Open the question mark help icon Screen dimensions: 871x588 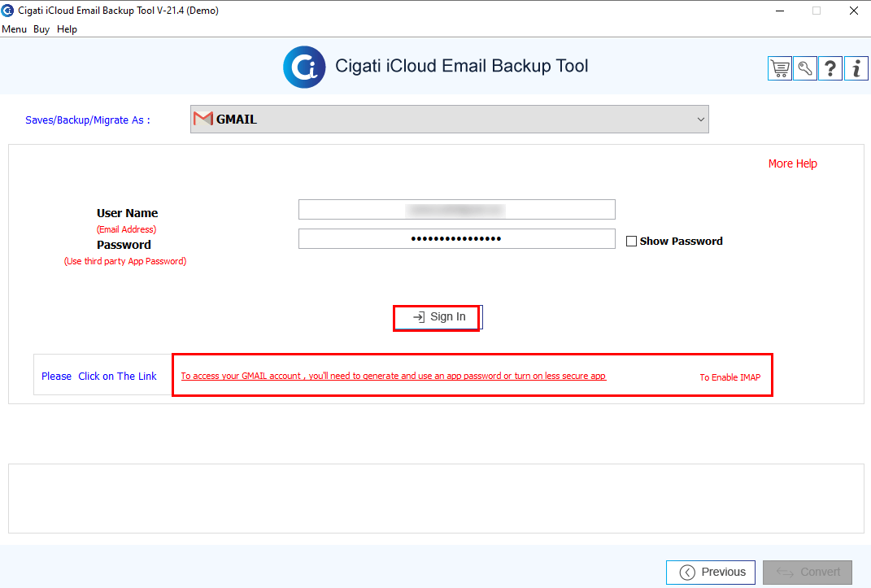[x=830, y=69]
